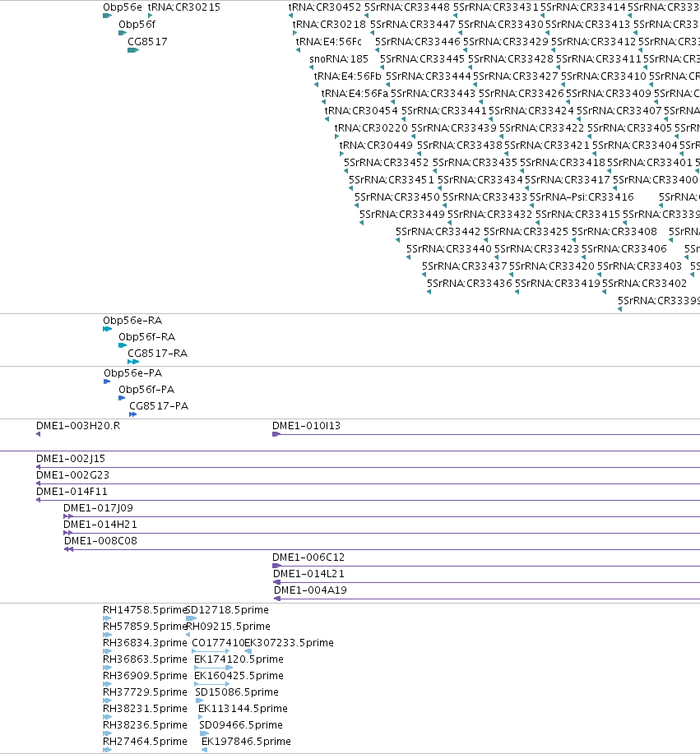Click the 5SrRNA-Psi:CR33416 label
The height and width of the screenshot is (754, 700).
coord(582,197)
